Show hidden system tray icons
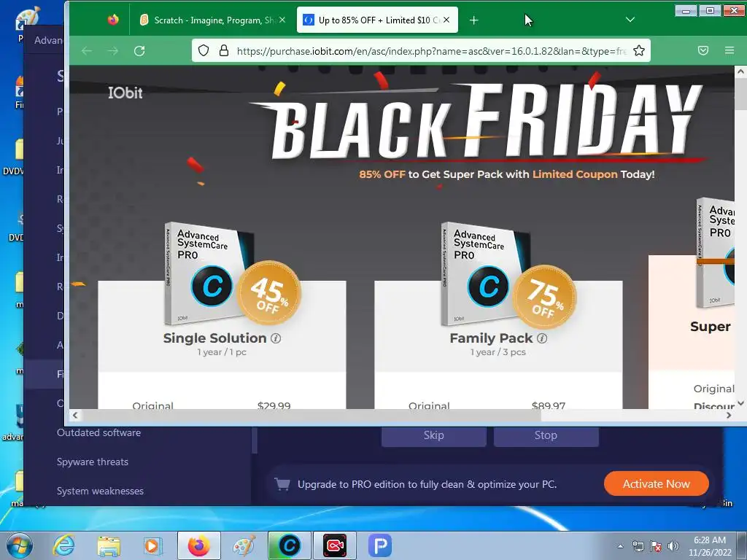Screen dimensions: 747x560 [620, 546]
